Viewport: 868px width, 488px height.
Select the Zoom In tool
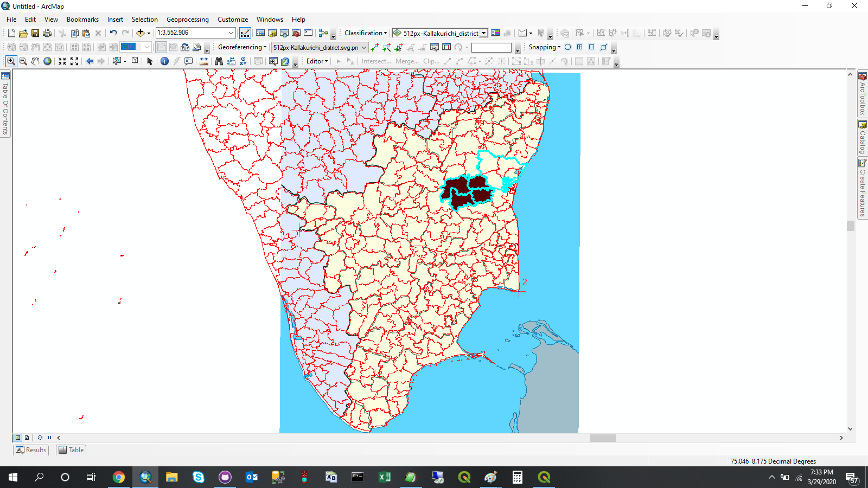click(11, 61)
